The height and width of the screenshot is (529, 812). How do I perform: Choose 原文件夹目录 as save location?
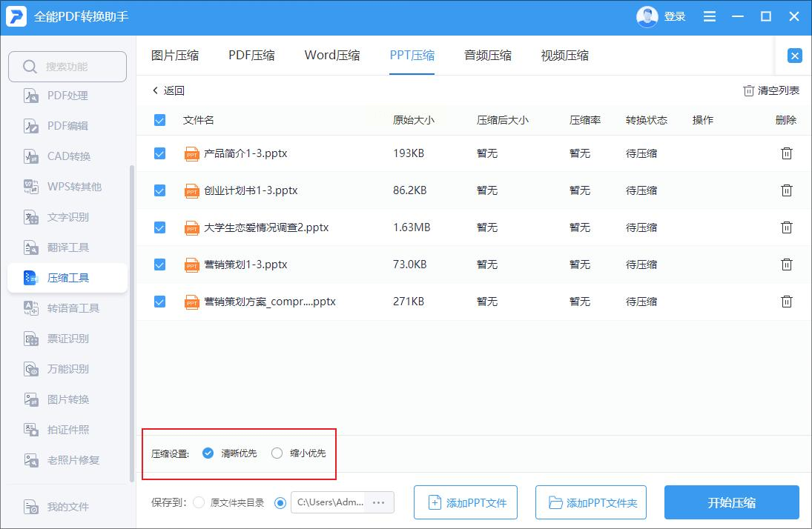coord(199,502)
